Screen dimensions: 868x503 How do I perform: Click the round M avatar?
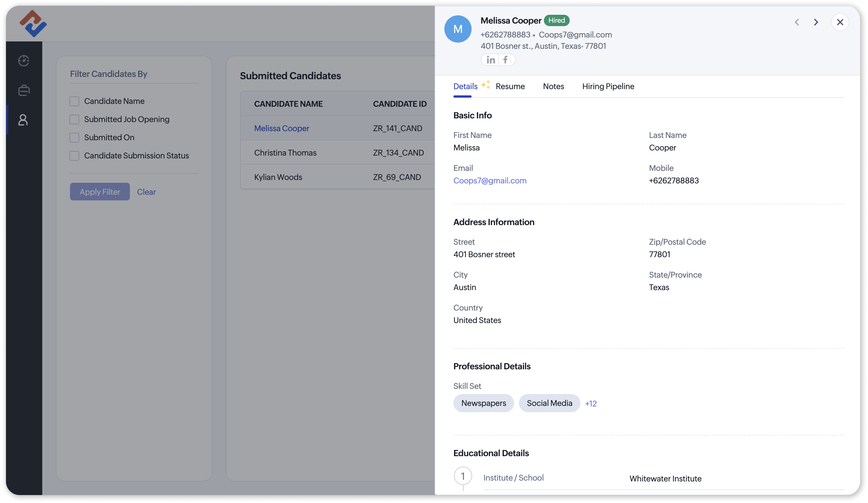[458, 29]
